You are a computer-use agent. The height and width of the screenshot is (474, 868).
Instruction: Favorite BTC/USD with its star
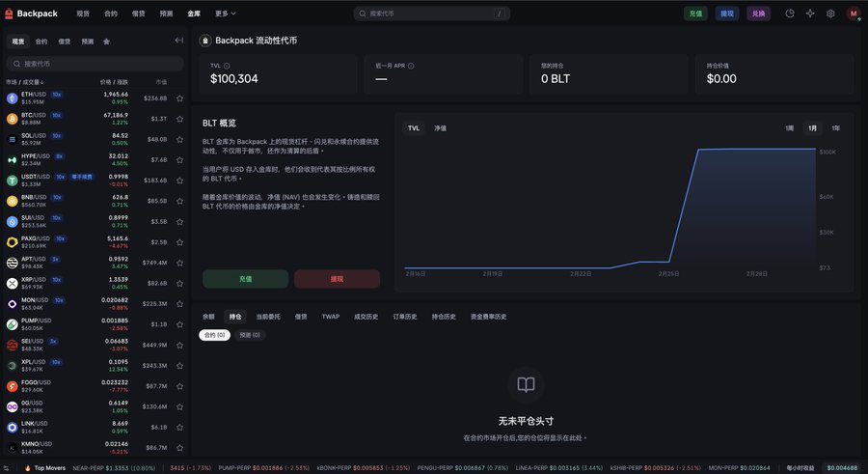point(179,119)
